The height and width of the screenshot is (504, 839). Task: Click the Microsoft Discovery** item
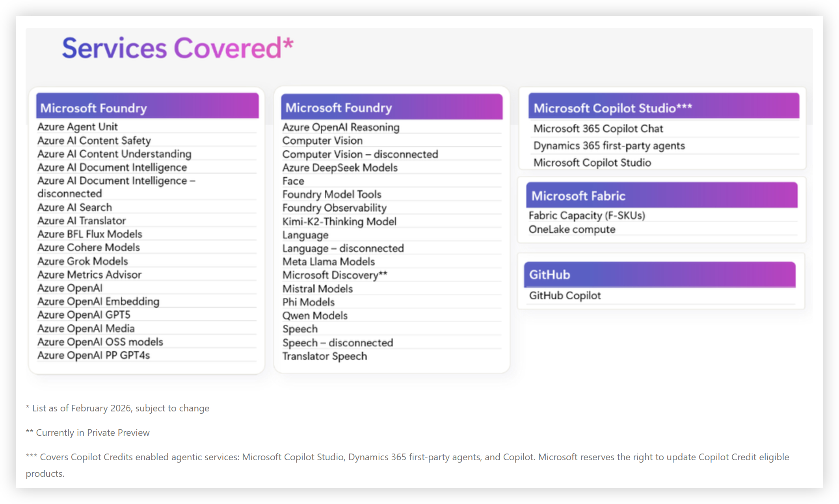(x=335, y=275)
